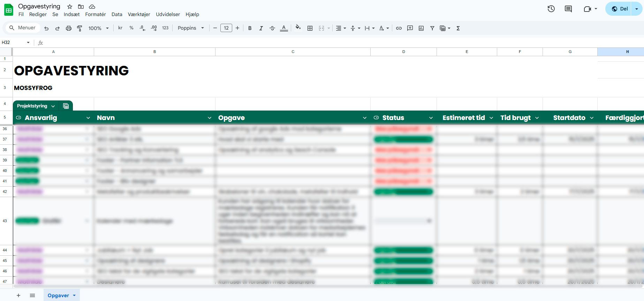Click the Del share button
The width and height of the screenshot is (644, 301).
[619, 9]
